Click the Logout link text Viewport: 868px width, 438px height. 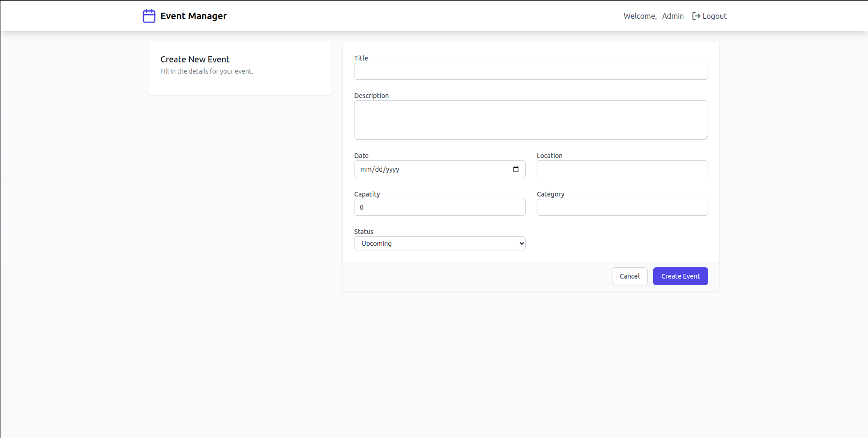pos(715,16)
